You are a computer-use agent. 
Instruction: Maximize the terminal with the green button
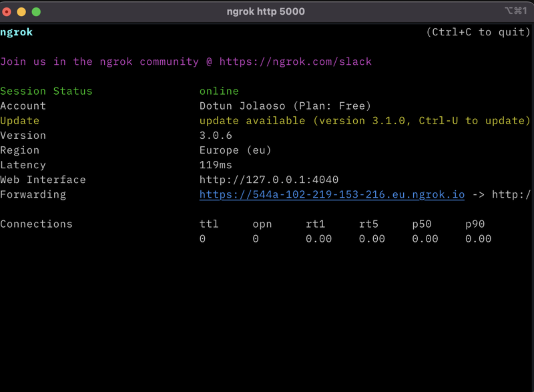pos(36,11)
